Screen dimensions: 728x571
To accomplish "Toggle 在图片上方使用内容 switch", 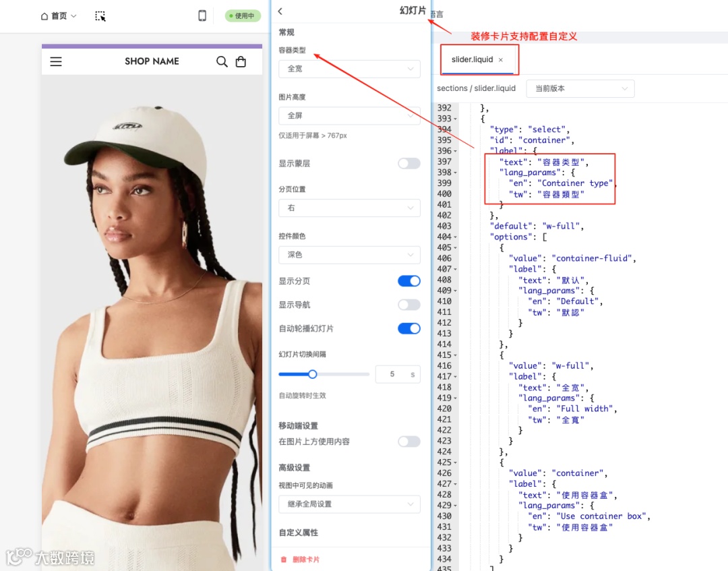I will pos(409,442).
